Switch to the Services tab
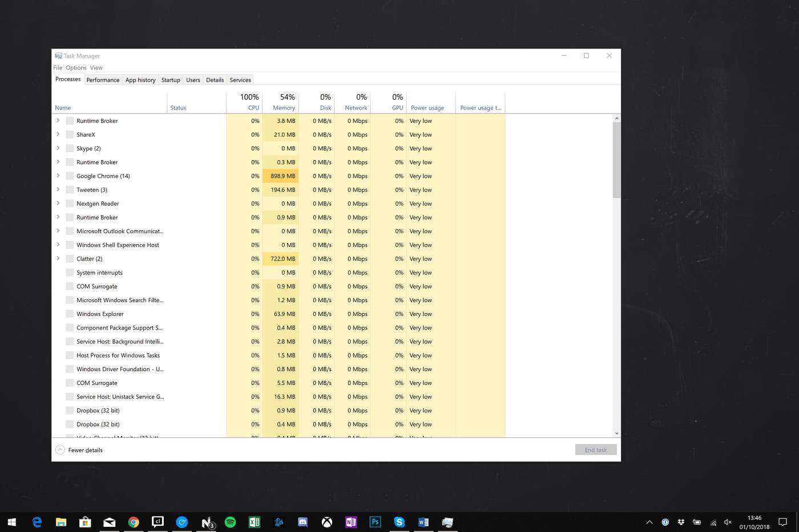Screen dimensions: 799x532 [x=240, y=80]
